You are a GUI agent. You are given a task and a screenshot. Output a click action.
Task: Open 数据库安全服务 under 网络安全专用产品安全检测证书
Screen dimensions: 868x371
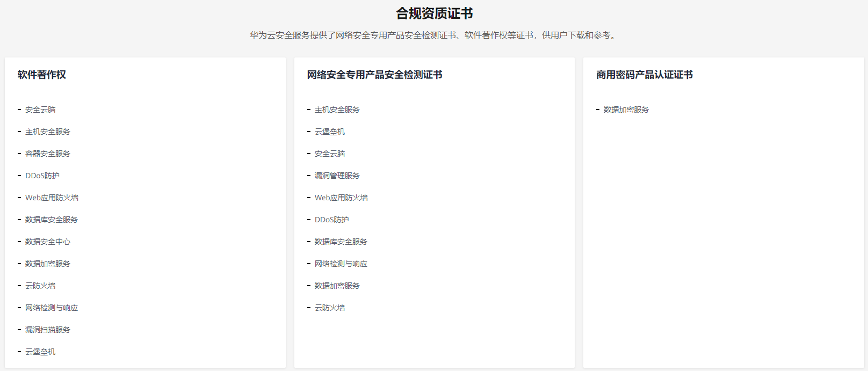click(x=341, y=242)
